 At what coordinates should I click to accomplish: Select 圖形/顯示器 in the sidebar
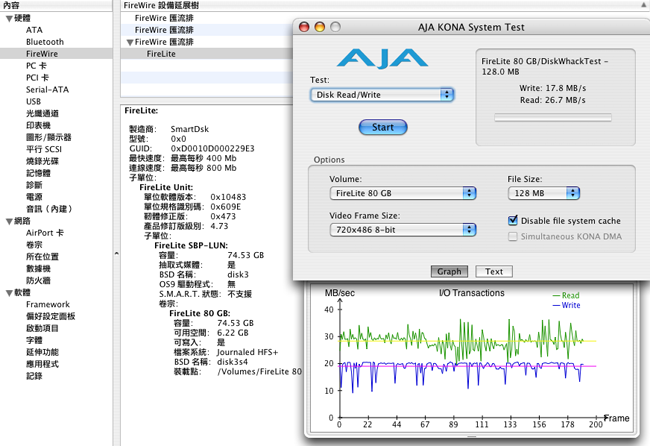click(x=49, y=137)
